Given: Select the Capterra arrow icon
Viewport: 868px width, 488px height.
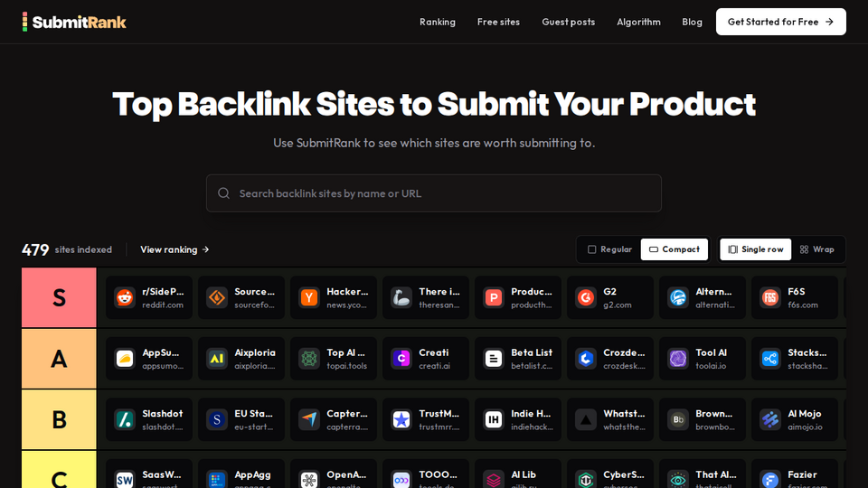Looking at the screenshot, I should pyautogui.click(x=309, y=419).
